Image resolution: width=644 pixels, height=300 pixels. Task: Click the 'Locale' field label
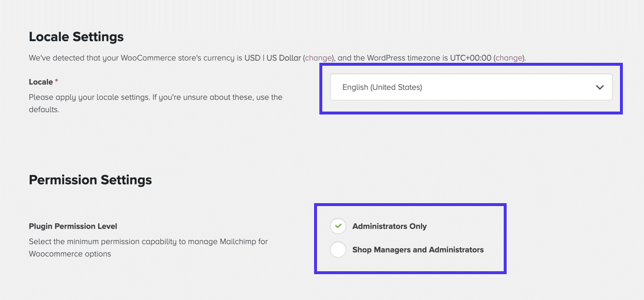click(41, 82)
